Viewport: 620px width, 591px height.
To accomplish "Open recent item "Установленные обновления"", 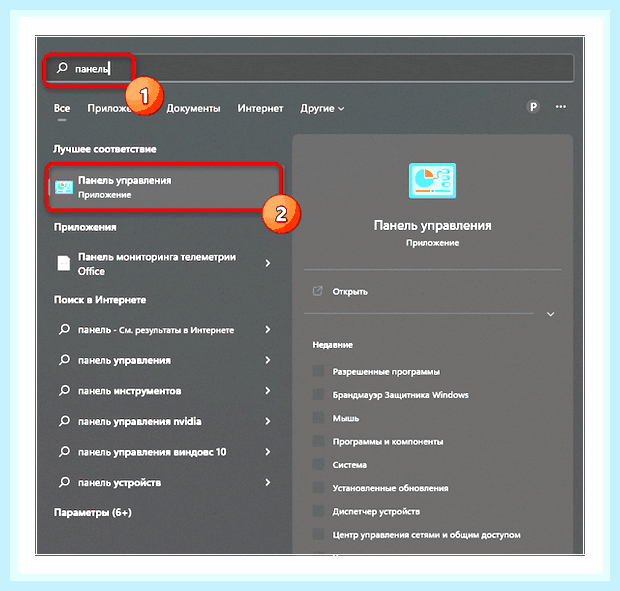I will (390, 489).
